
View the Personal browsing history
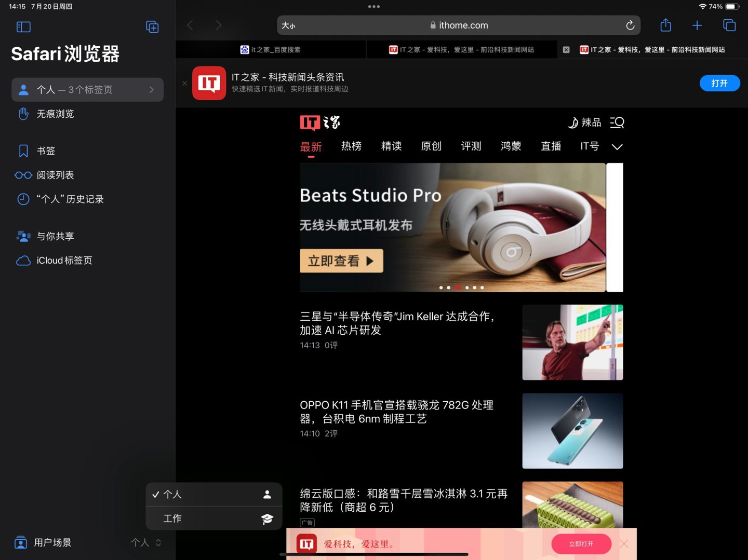(71, 199)
